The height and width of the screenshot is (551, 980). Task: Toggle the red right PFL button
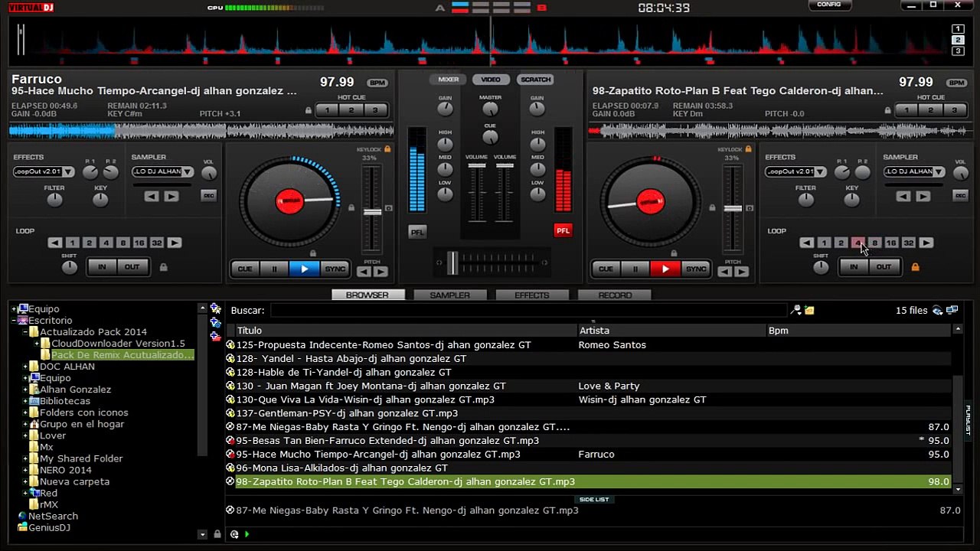(x=563, y=230)
